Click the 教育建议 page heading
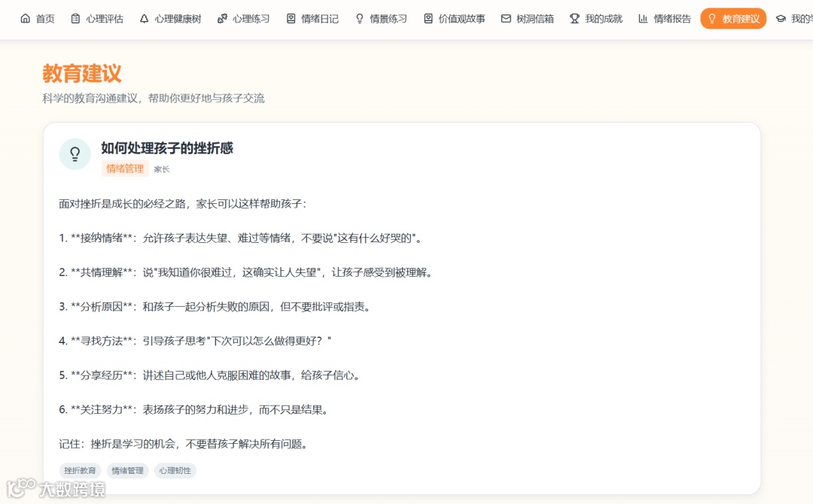813x504 pixels. click(x=82, y=73)
